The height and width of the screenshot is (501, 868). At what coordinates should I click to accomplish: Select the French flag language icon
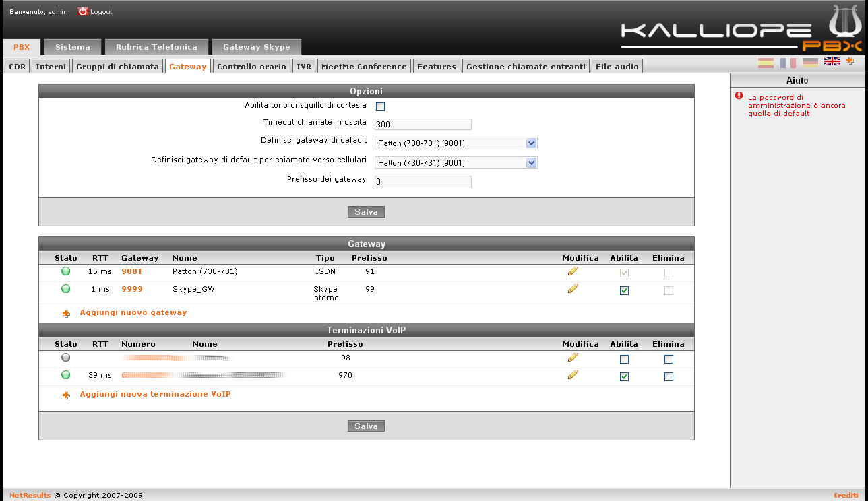tap(787, 63)
